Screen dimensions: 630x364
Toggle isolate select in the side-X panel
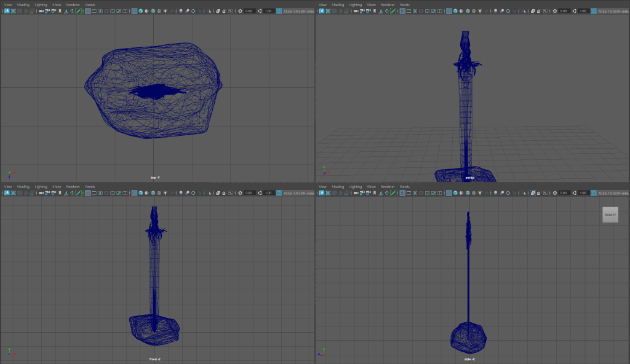523,192
